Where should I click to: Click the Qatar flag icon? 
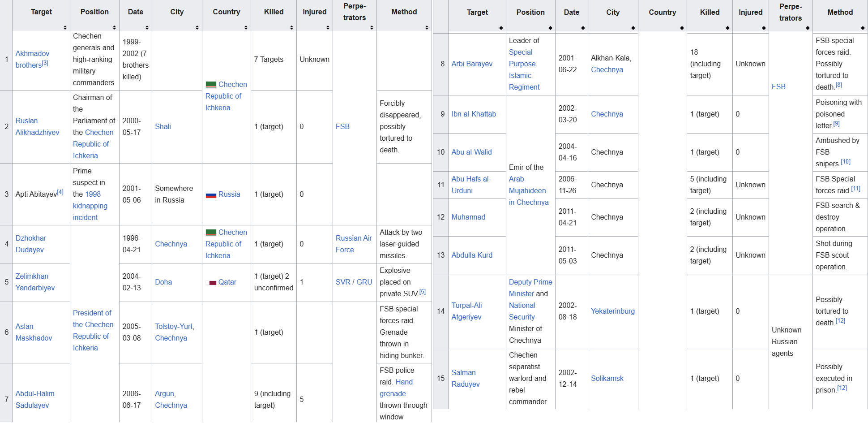click(211, 283)
